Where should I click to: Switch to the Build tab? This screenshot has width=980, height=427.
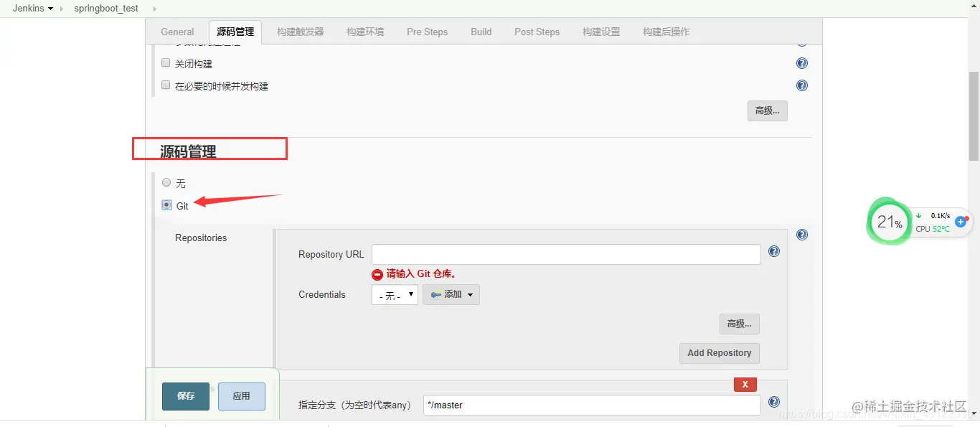tap(481, 32)
